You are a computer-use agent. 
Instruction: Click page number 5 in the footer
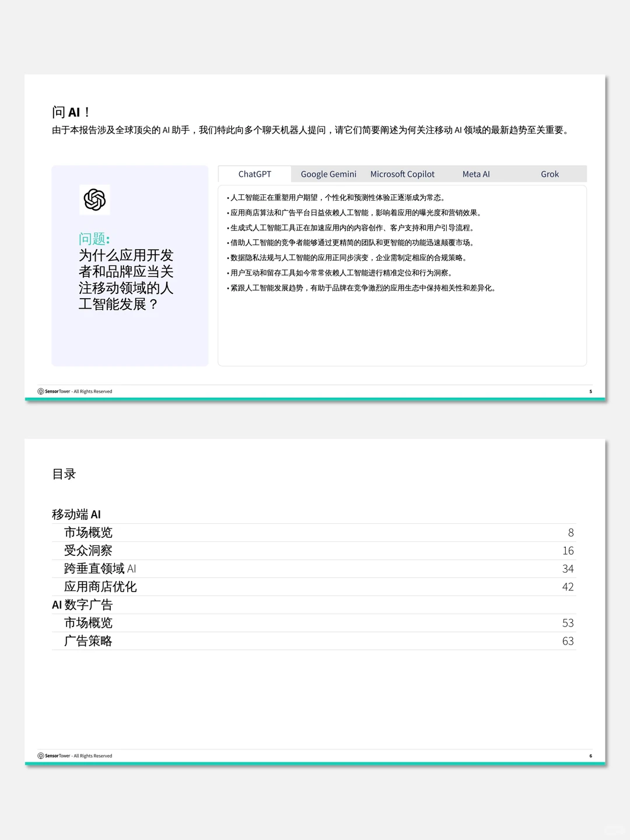[x=591, y=391]
